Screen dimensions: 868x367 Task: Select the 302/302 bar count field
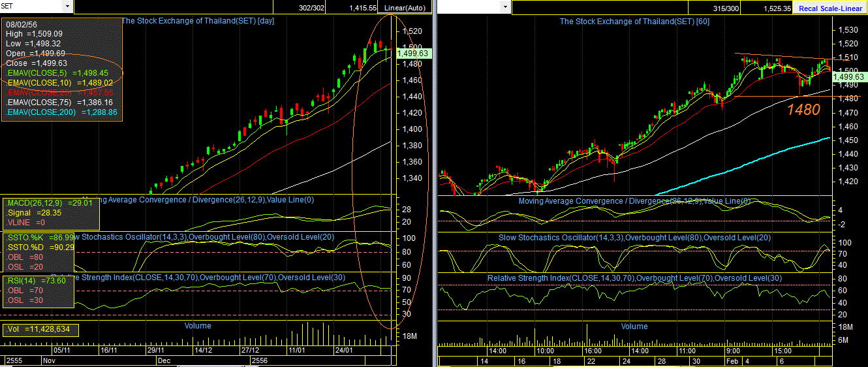[311, 8]
